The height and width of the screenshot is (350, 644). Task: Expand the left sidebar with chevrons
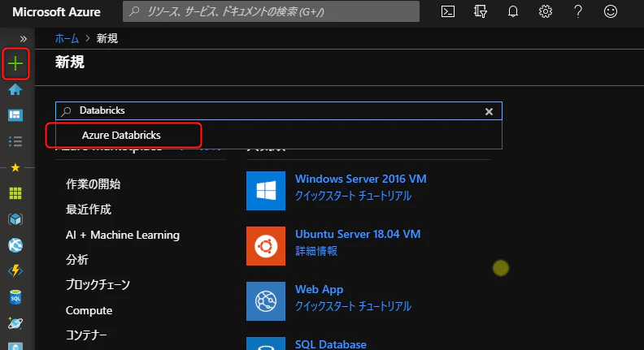(x=24, y=38)
